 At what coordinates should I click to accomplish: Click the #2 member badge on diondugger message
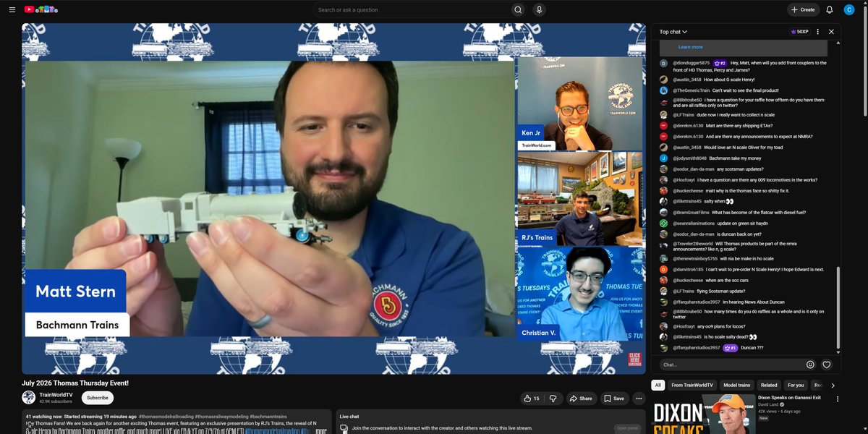(720, 63)
